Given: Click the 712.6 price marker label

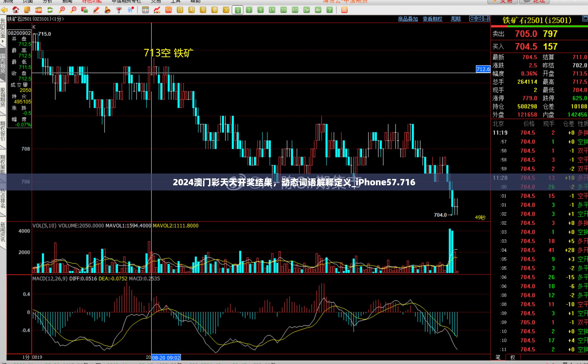Looking at the screenshot, I should click(483, 69).
